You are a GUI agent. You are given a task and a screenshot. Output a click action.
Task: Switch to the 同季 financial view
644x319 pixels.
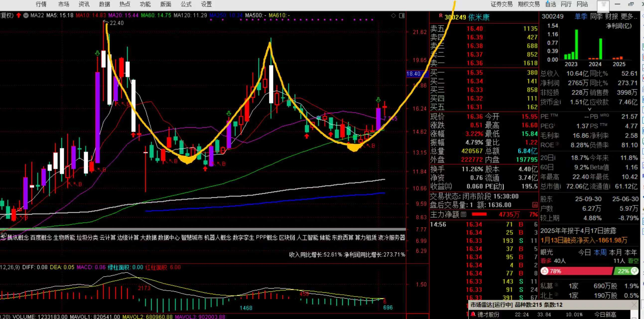(596, 16)
